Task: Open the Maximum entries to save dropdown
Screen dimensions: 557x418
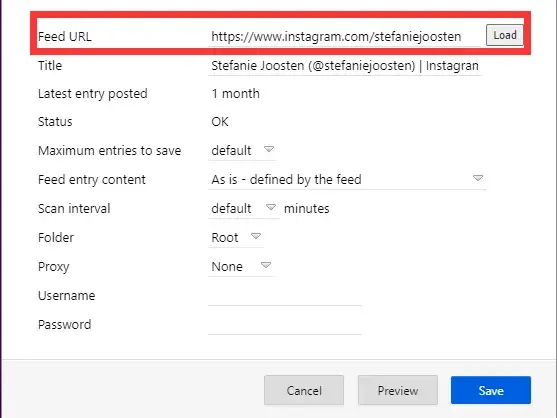Action: pyautogui.click(x=242, y=151)
